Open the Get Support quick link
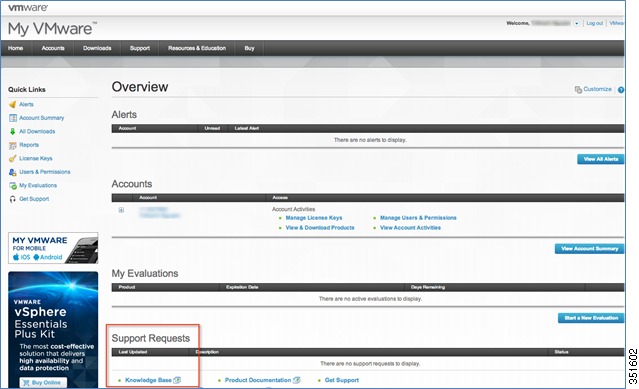This screenshot has height=389, width=639. tap(34, 199)
